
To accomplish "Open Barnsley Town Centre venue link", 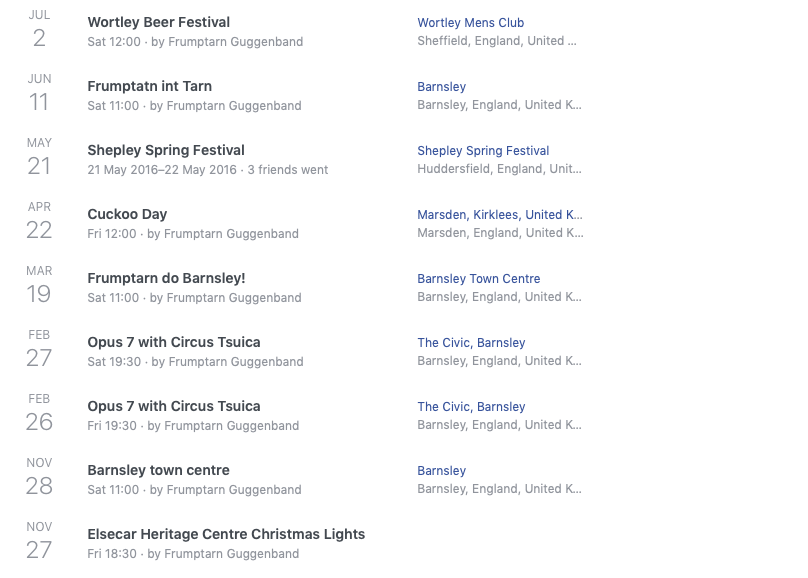I will tap(479, 279).
